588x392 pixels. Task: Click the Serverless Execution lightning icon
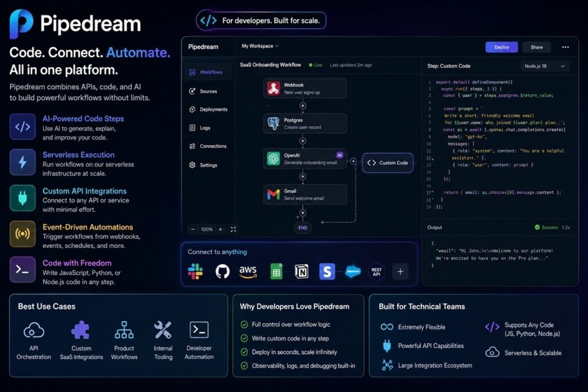click(x=22, y=162)
